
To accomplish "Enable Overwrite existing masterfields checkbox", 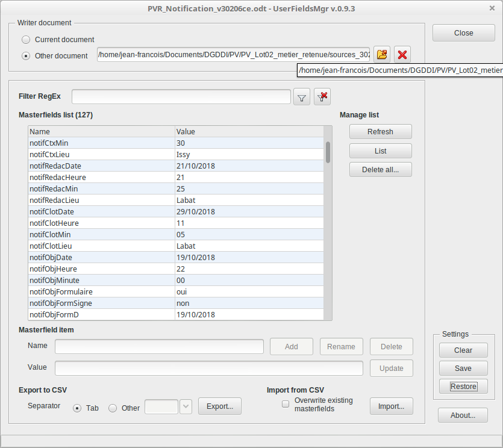I will pyautogui.click(x=286, y=404).
